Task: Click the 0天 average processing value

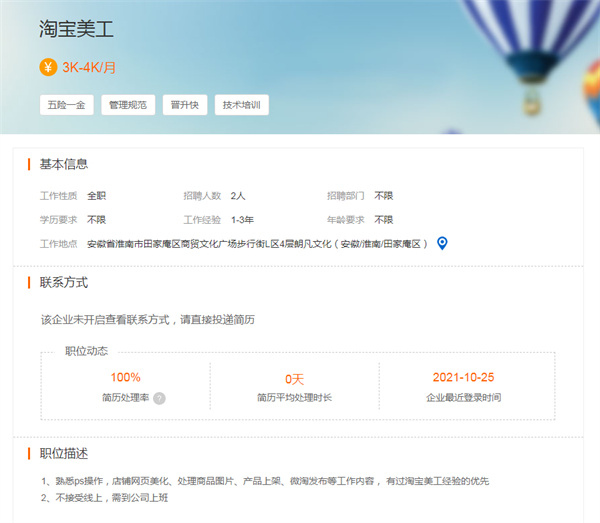Action: click(294, 379)
